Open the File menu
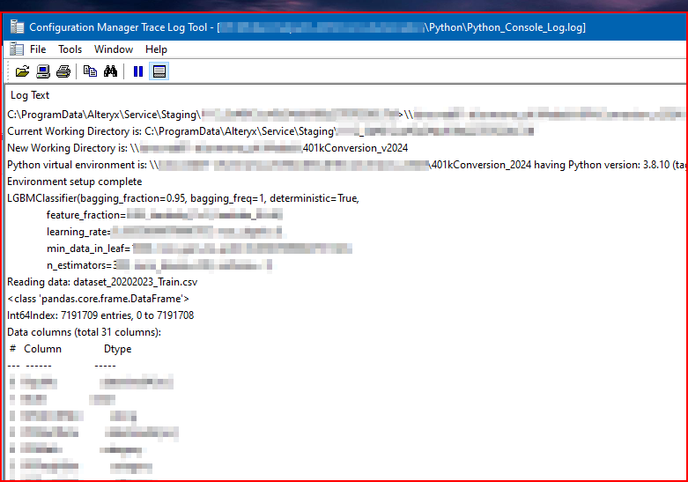 [x=38, y=49]
